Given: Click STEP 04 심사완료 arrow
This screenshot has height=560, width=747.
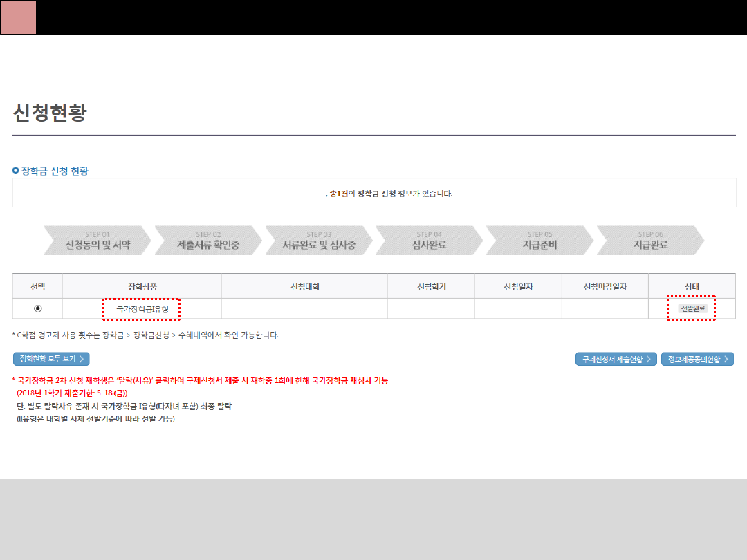Looking at the screenshot, I should coord(430,241).
